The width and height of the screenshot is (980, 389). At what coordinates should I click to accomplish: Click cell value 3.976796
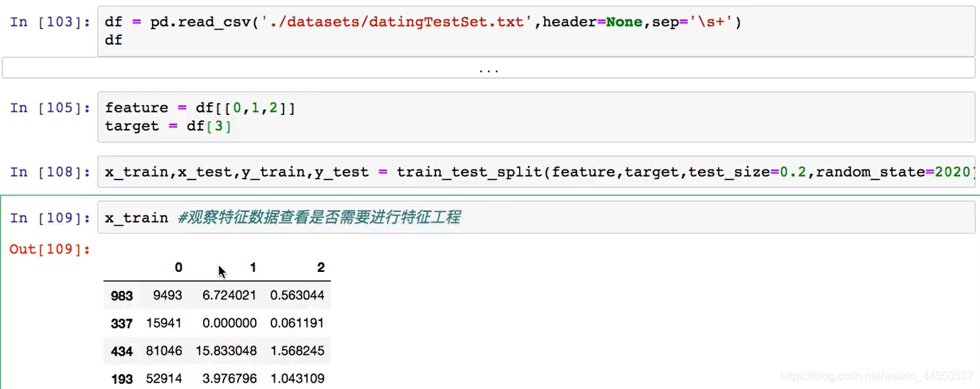click(x=229, y=378)
